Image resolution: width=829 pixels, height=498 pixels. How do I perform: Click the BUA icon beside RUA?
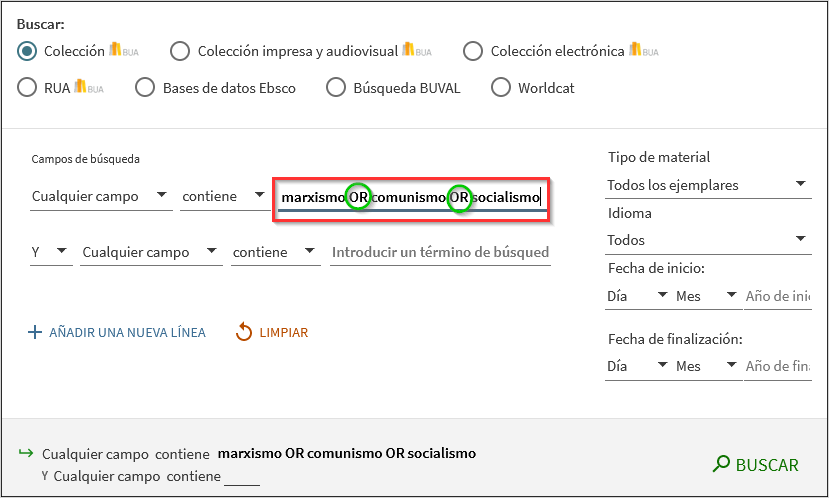point(88,87)
